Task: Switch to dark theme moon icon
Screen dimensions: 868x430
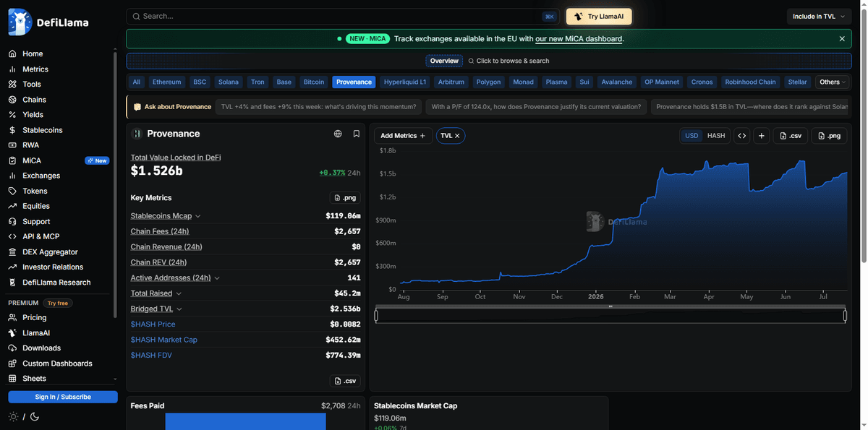Action: click(35, 417)
